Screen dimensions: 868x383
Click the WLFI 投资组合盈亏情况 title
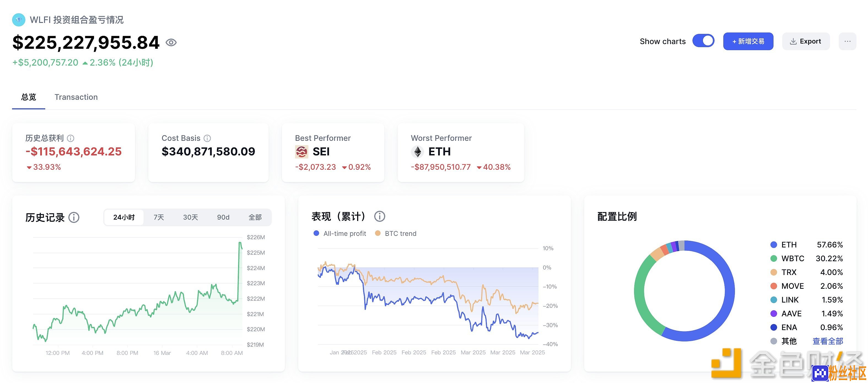tap(77, 20)
